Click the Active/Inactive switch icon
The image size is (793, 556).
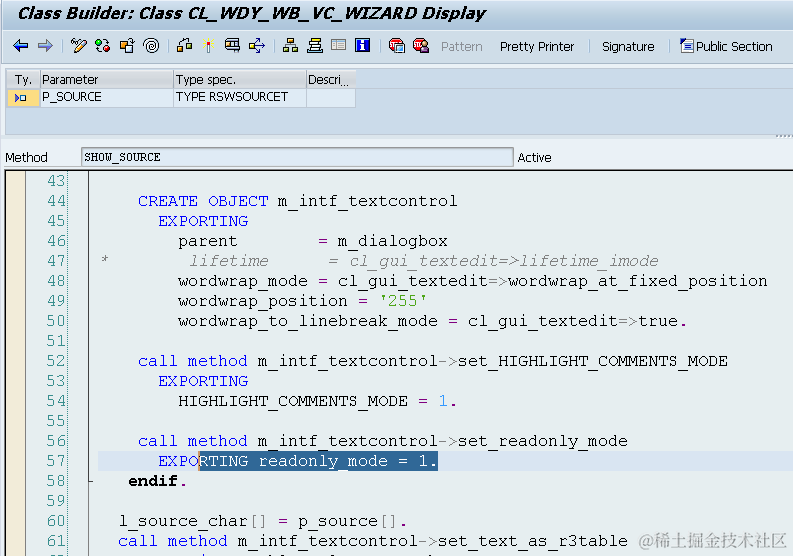pyautogui.click(x=103, y=46)
